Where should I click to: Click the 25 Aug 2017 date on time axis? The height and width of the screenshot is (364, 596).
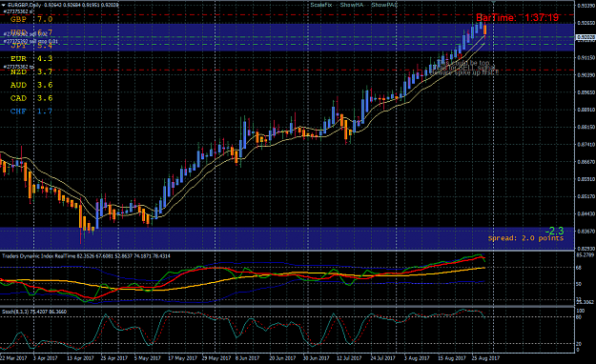[x=485, y=358]
